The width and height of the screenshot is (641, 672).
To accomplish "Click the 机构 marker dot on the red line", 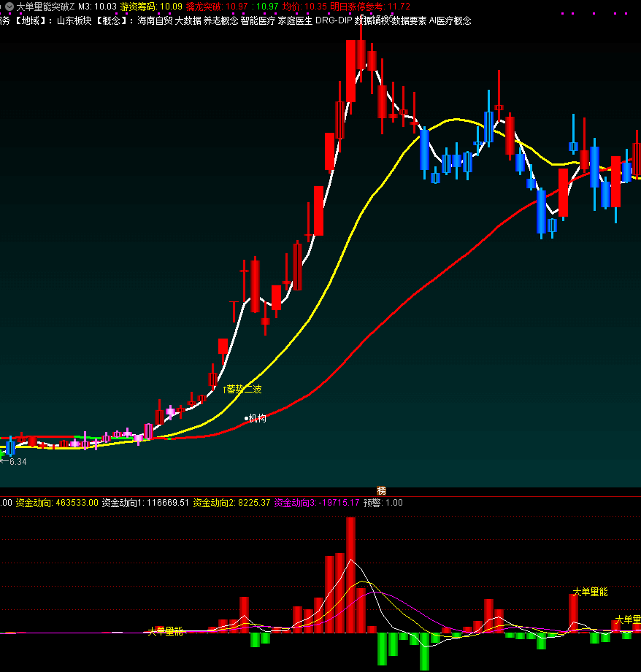I will (247, 419).
